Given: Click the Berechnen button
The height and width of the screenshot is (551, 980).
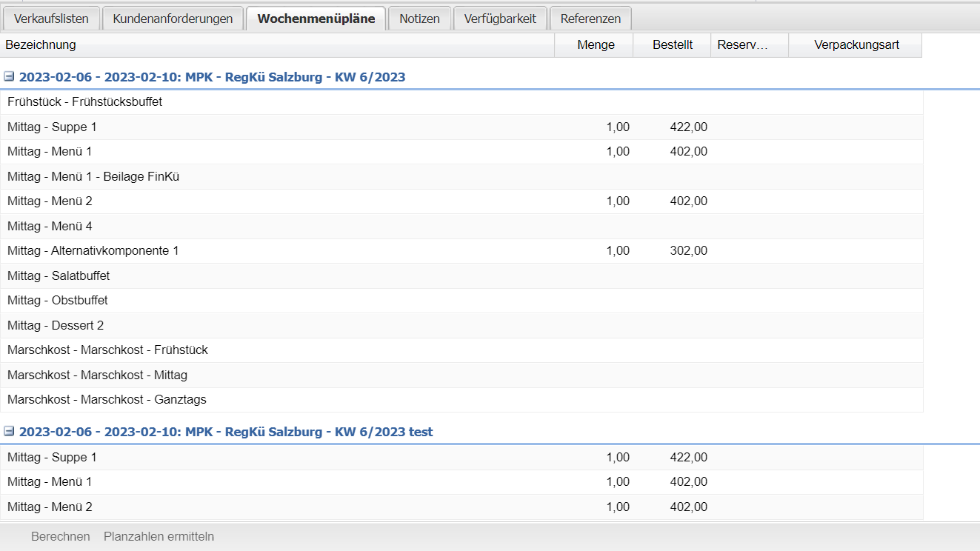Looking at the screenshot, I should pos(60,536).
